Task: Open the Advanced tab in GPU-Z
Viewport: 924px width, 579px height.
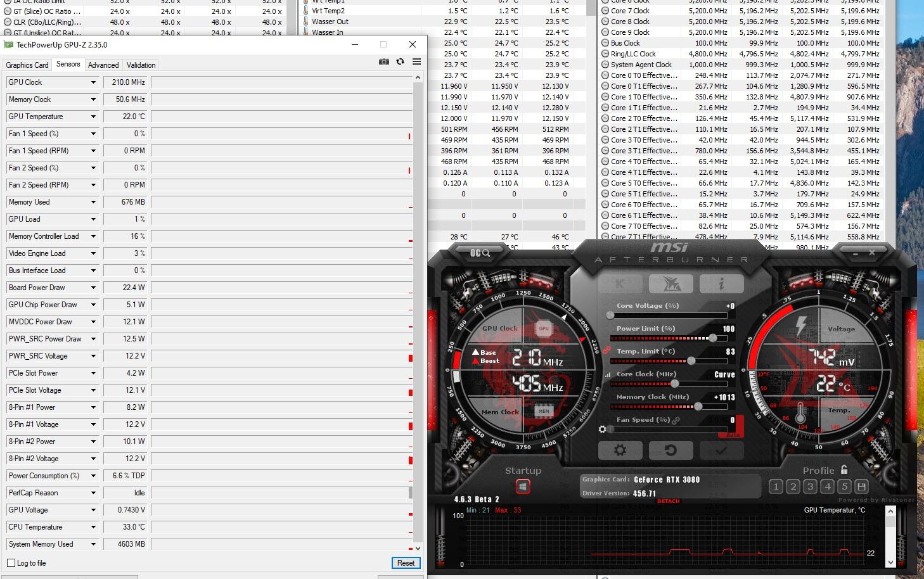Action: [x=103, y=65]
